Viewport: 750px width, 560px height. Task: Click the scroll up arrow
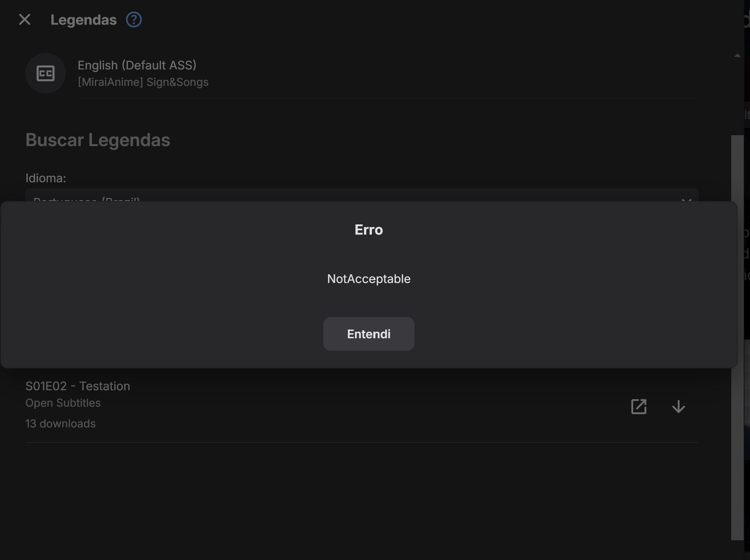tap(737, 56)
